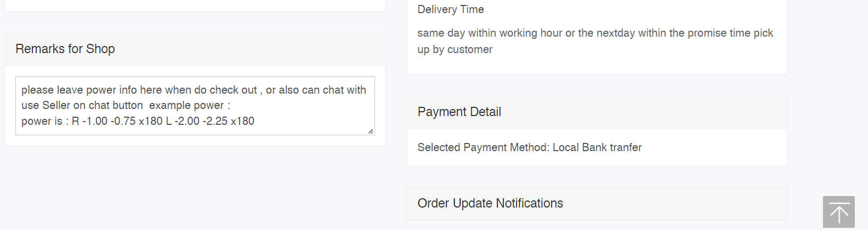Click 'check out' words in remarks box
This screenshot has height=230, width=868.
[233, 90]
